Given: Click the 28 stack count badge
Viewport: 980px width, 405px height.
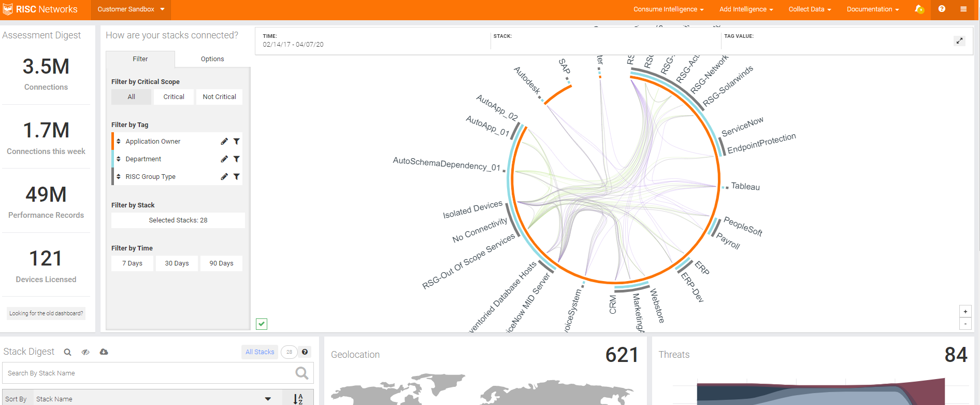Looking at the screenshot, I should (289, 352).
